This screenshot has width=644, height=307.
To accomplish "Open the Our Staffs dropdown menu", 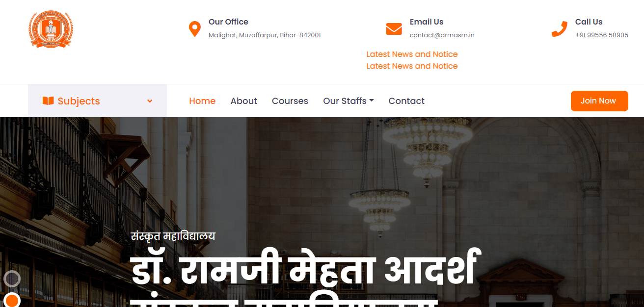I will 349,101.
